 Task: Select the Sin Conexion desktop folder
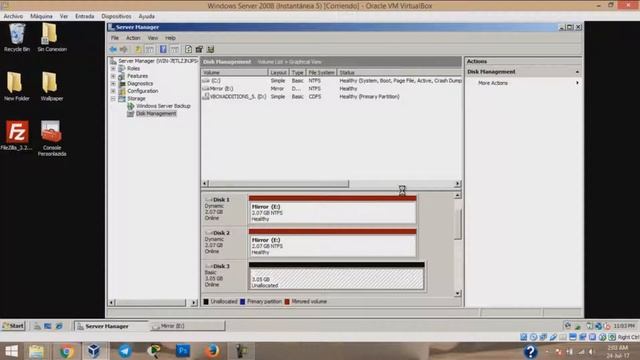point(52,38)
